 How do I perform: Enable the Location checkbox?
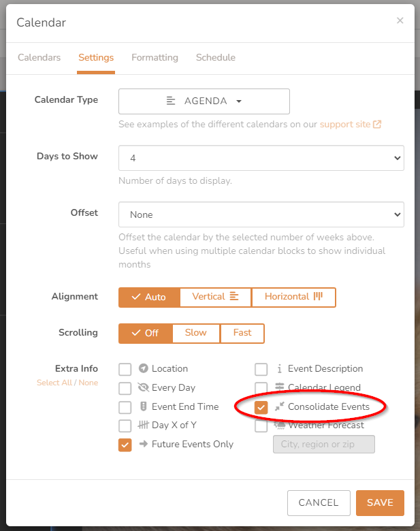click(125, 370)
